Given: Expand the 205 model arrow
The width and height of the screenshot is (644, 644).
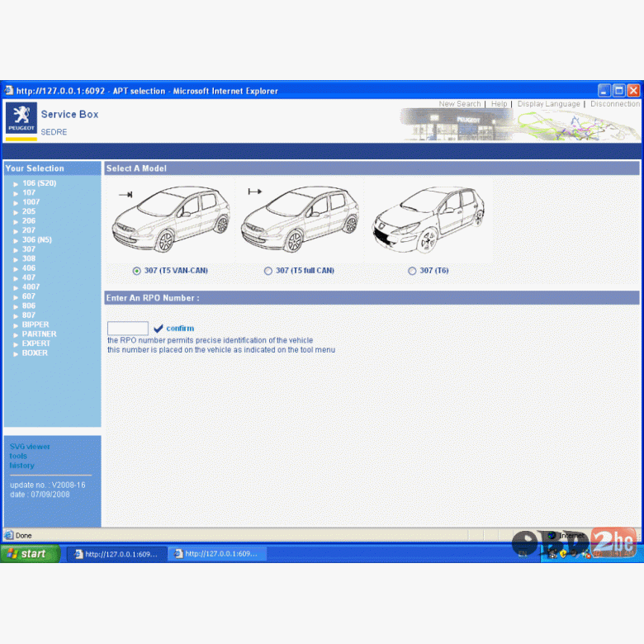Looking at the screenshot, I should coord(16,212).
